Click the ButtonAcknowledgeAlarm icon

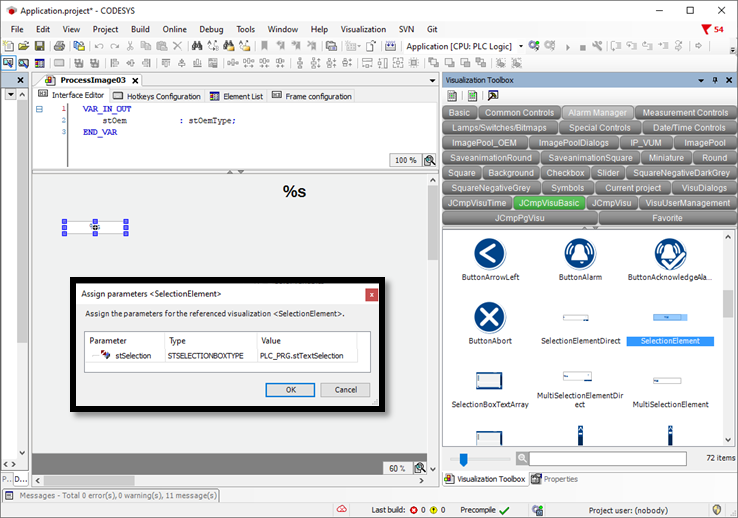[670, 254]
